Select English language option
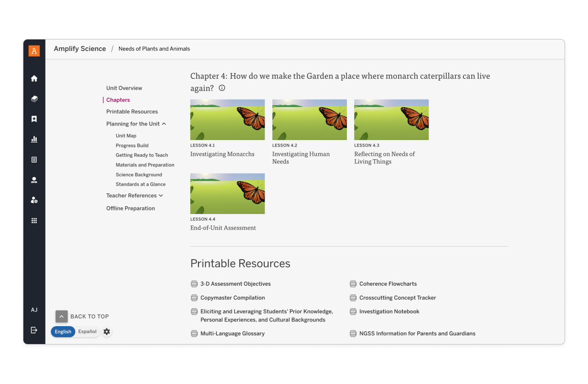This screenshot has height=384, width=588. (x=63, y=332)
